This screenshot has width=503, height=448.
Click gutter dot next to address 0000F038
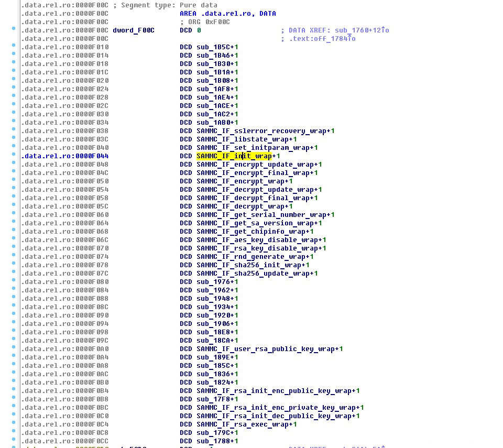[x=14, y=130]
